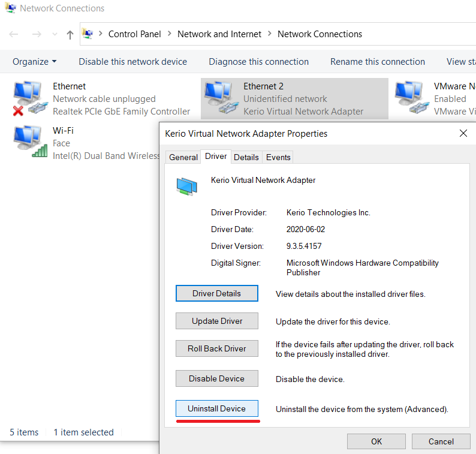Close the Kerio Adapter Properties dialog
Screen dimensions: 476x454
(x=463, y=133)
